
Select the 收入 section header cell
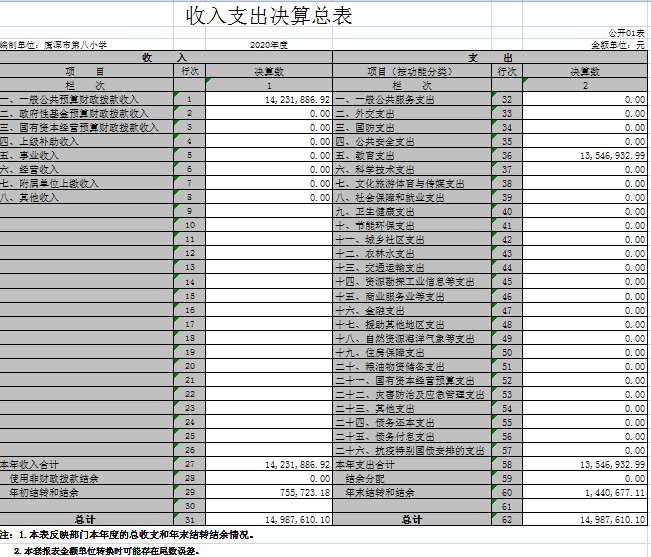[166, 58]
